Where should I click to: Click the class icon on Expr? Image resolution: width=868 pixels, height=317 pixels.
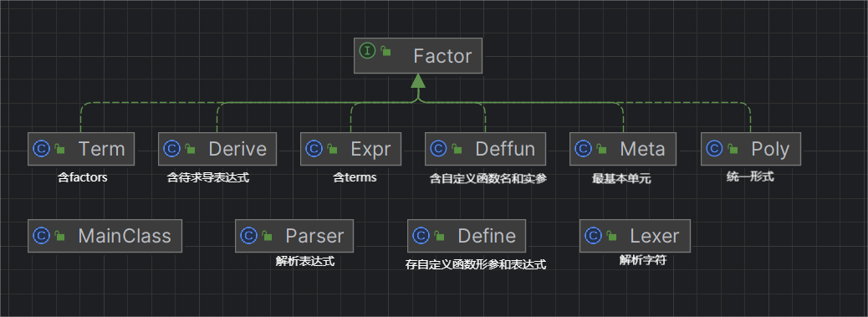click(x=314, y=149)
